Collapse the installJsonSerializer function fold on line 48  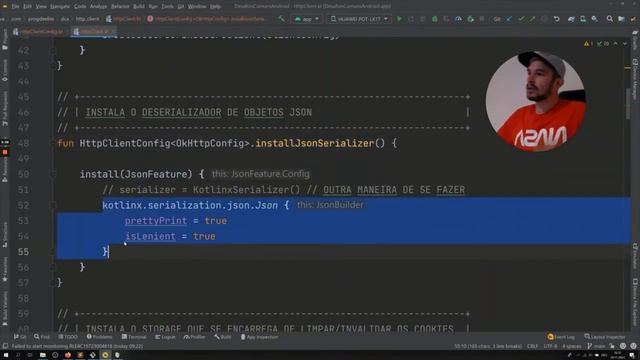(x=53, y=143)
